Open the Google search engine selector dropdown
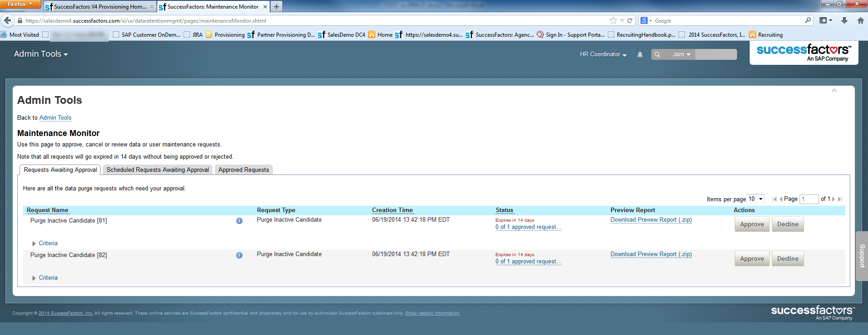Screen dimensions: 868x335 pos(646,20)
